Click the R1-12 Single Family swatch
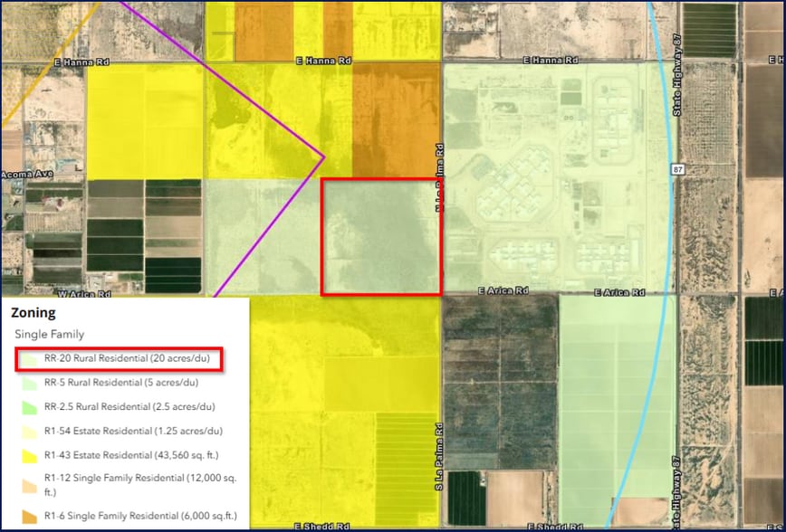 coord(30,486)
